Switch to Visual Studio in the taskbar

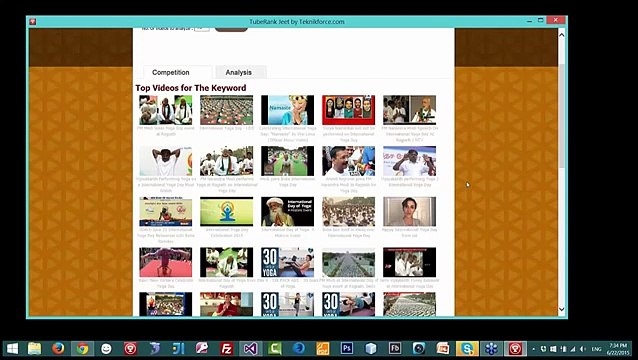[251, 349]
